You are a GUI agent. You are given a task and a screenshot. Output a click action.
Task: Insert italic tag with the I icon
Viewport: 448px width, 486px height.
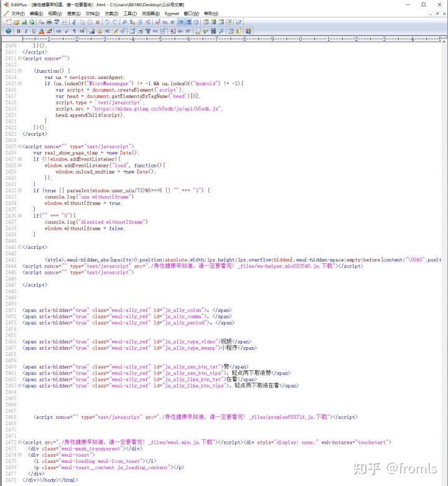tap(26, 31)
